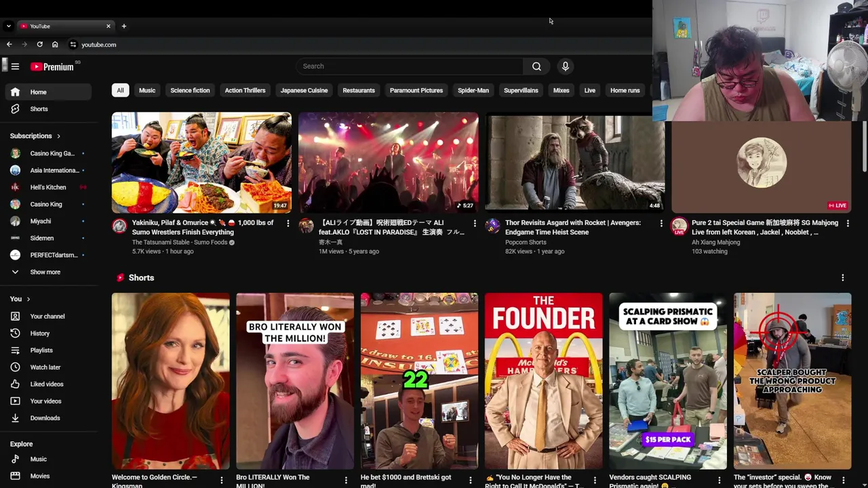The image size is (868, 488).
Task: Open Playlists in sidebar
Action: (x=47, y=350)
